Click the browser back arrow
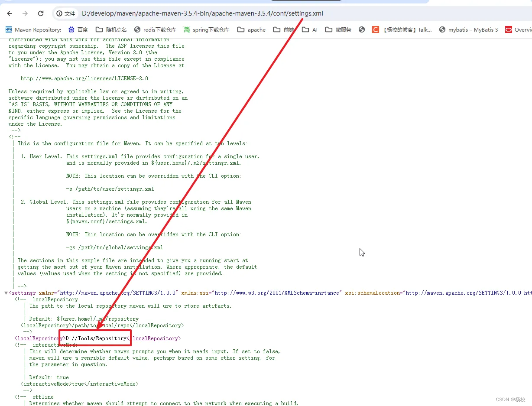 tap(10, 13)
